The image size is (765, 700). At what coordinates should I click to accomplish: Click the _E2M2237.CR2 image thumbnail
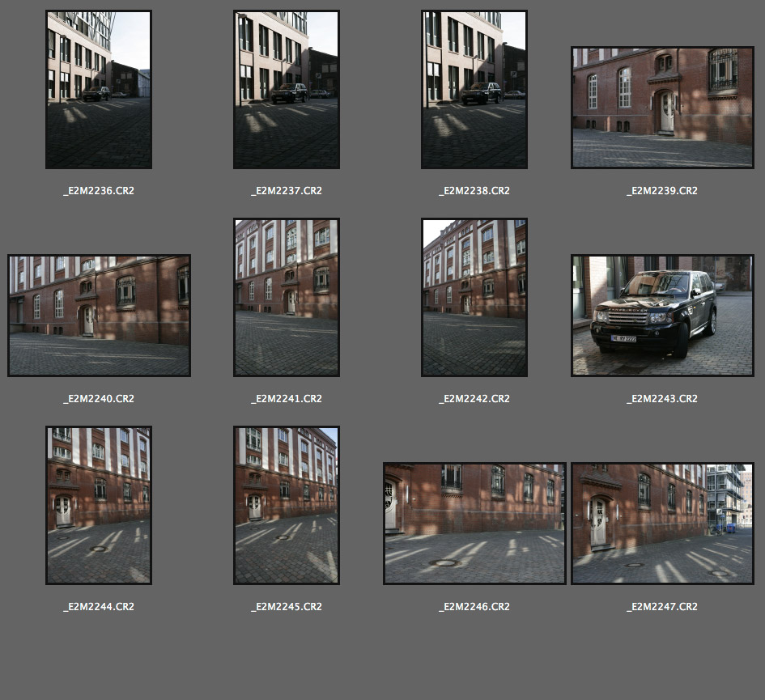(287, 90)
